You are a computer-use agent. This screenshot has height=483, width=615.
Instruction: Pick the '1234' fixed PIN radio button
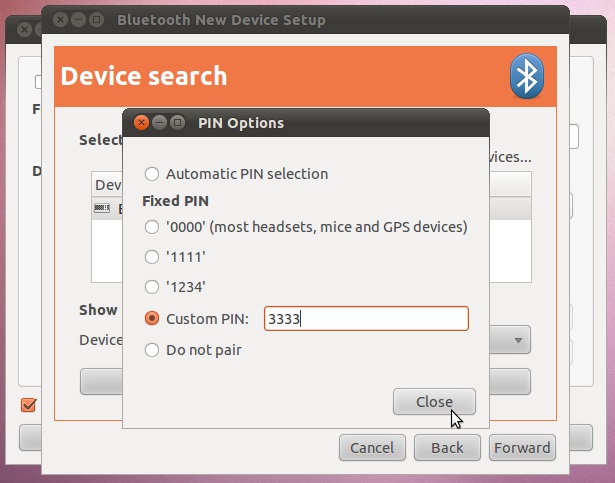tap(152, 286)
